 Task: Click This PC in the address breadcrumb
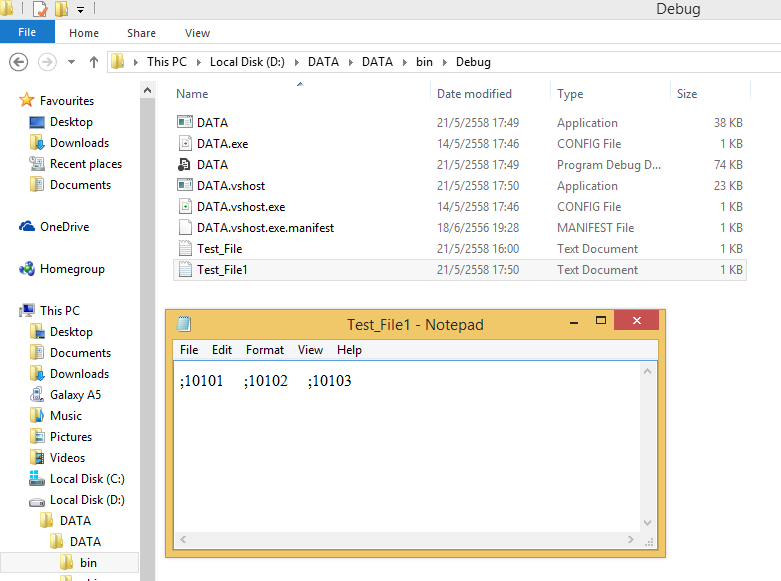(167, 62)
